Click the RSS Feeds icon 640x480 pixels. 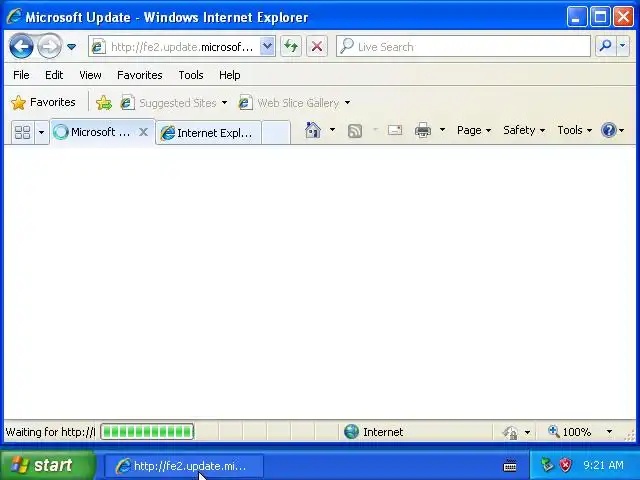click(x=355, y=131)
